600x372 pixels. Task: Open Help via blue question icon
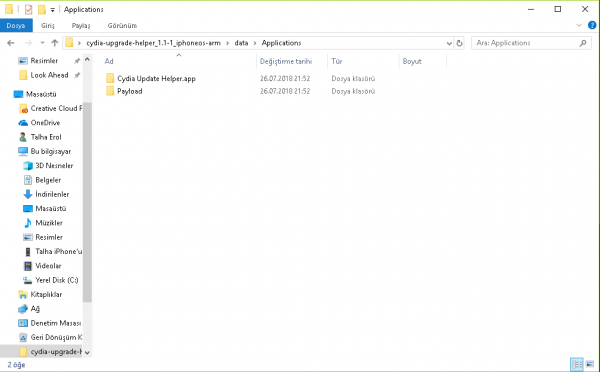(x=592, y=25)
